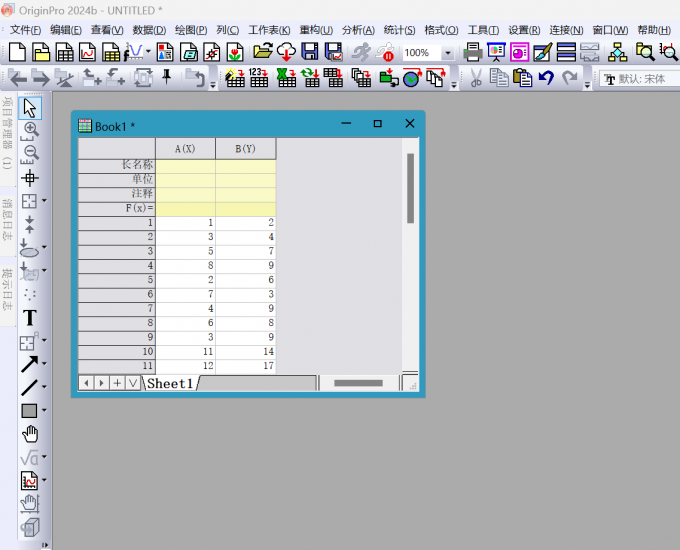Click the Cut scissors icon
Viewport: 680px width, 550px height.
tap(476, 78)
